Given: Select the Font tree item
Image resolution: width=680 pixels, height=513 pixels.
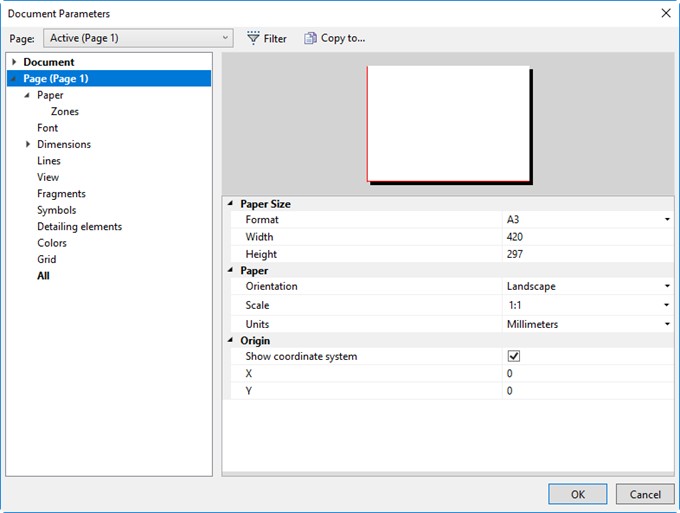Looking at the screenshot, I should 47,128.
